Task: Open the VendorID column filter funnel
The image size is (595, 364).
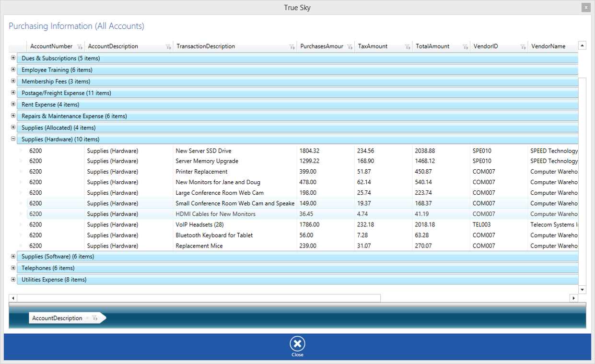Action: pyautogui.click(x=523, y=47)
